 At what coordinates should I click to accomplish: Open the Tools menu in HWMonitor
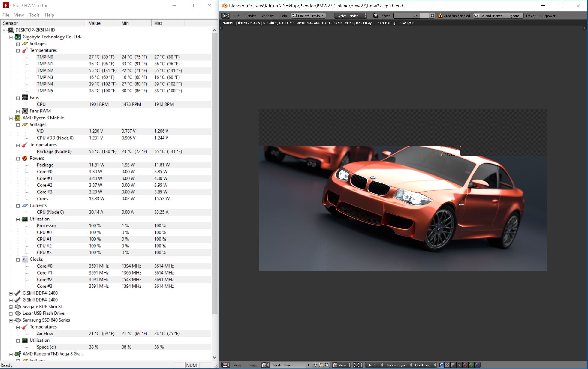(x=34, y=15)
